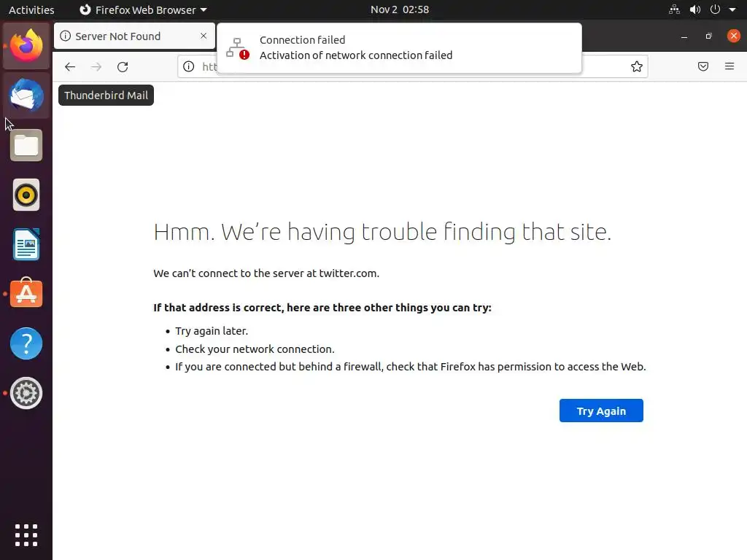The width and height of the screenshot is (747, 560).
Task: Launch Thunderbird Mail from the dock
Action: [x=26, y=96]
